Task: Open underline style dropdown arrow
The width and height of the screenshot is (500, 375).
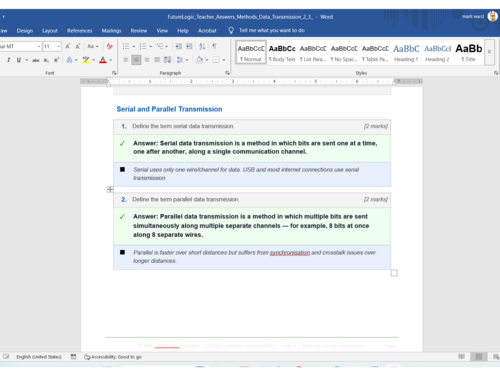Action: tap(27, 60)
